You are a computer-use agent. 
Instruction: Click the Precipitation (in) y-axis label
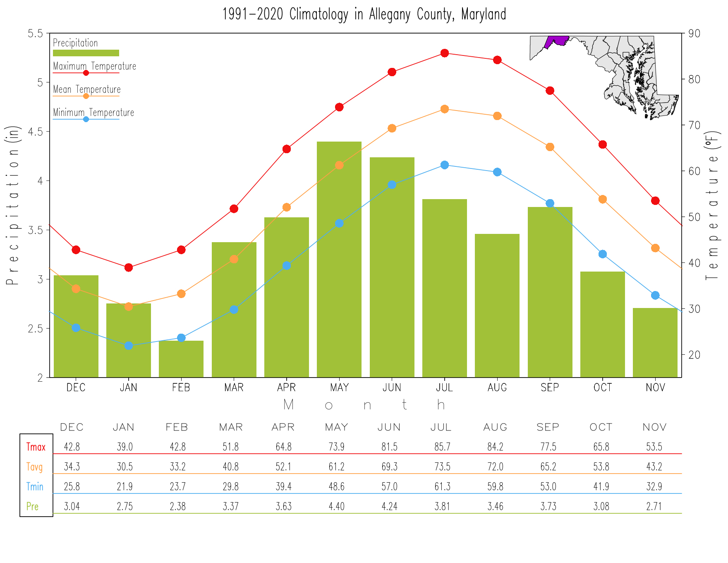tap(13, 205)
